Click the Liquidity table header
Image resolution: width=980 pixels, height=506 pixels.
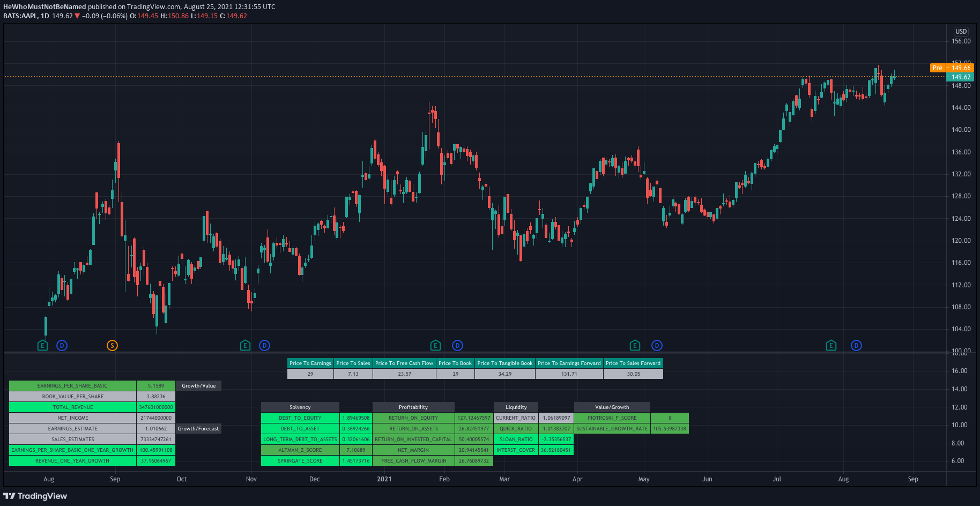pos(516,407)
